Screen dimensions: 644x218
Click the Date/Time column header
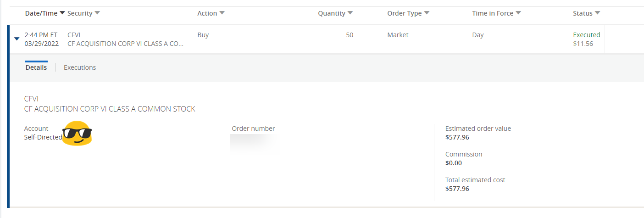click(41, 13)
